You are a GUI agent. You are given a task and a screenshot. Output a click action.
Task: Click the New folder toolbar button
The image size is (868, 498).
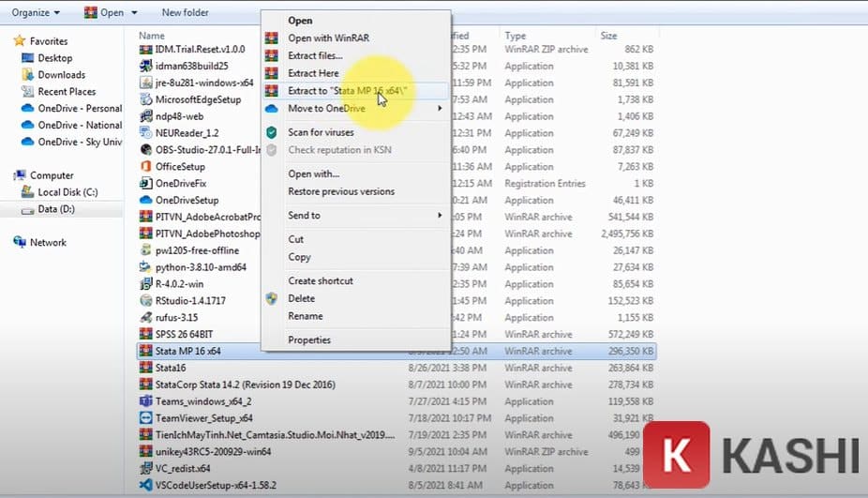pyautogui.click(x=185, y=12)
